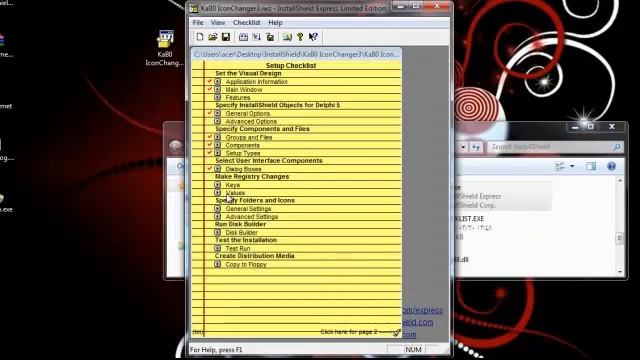Click the Test Run toolbar icon
640x360 pixels.
[x=256, y=37]
